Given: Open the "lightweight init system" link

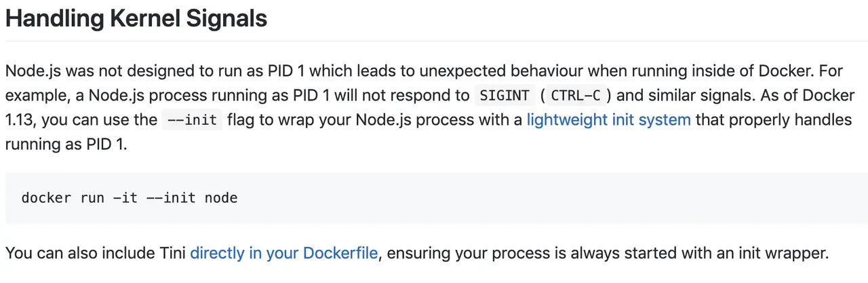Looking at the screenshot, I should coord(608,120).
